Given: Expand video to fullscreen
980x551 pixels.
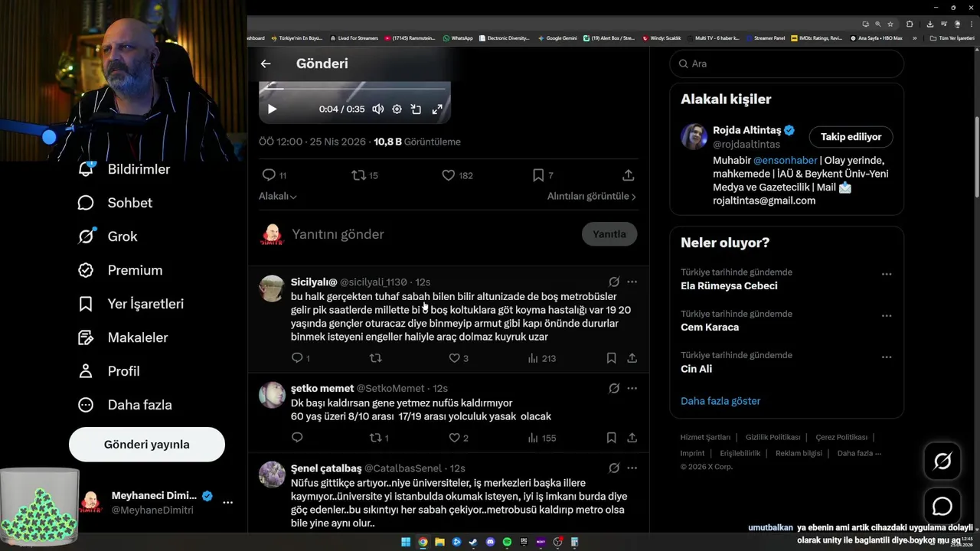Looking at the screenshot, I should click(x=437, y=109).
